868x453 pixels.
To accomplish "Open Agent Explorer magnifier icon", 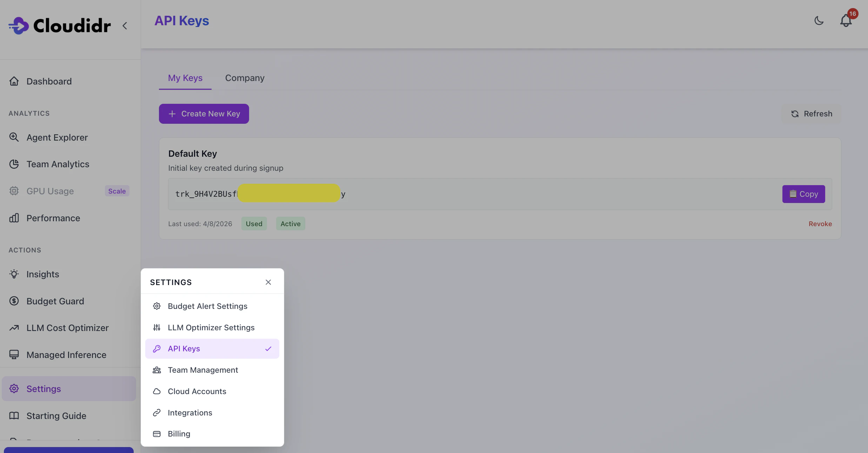I will coord(14,137).
